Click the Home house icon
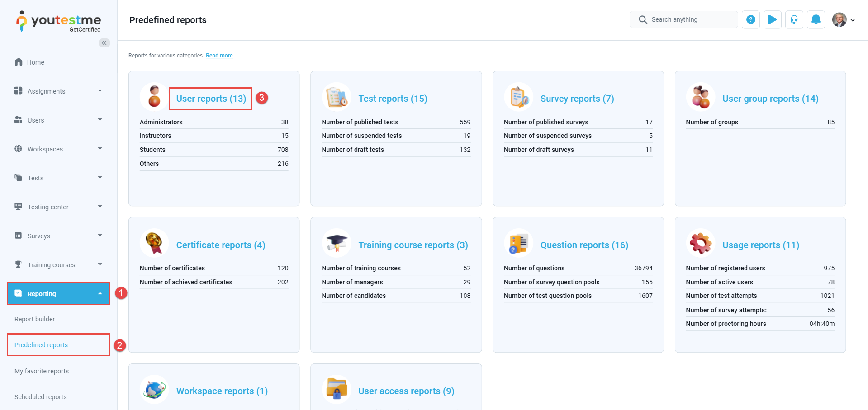Screen dimensions: 868x410 (x=19, y=62)
